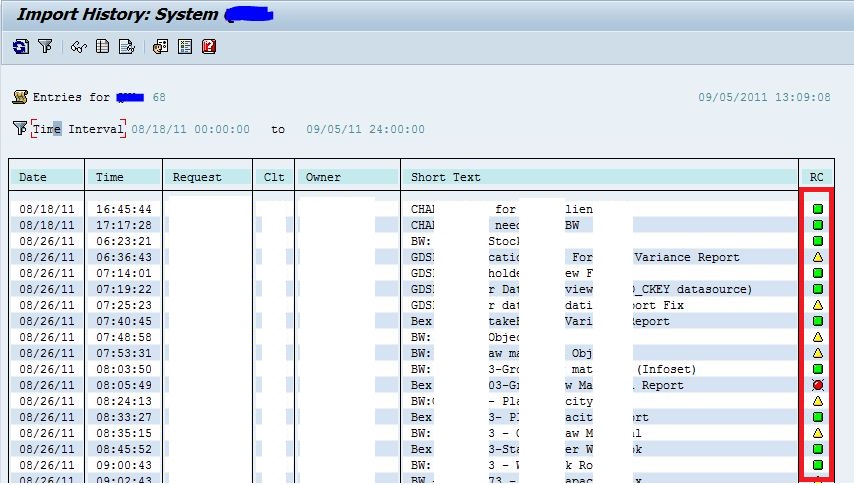Open the red help question-mark icon
The height and width of the screenshot is (485, 854).
pos(209,47)
